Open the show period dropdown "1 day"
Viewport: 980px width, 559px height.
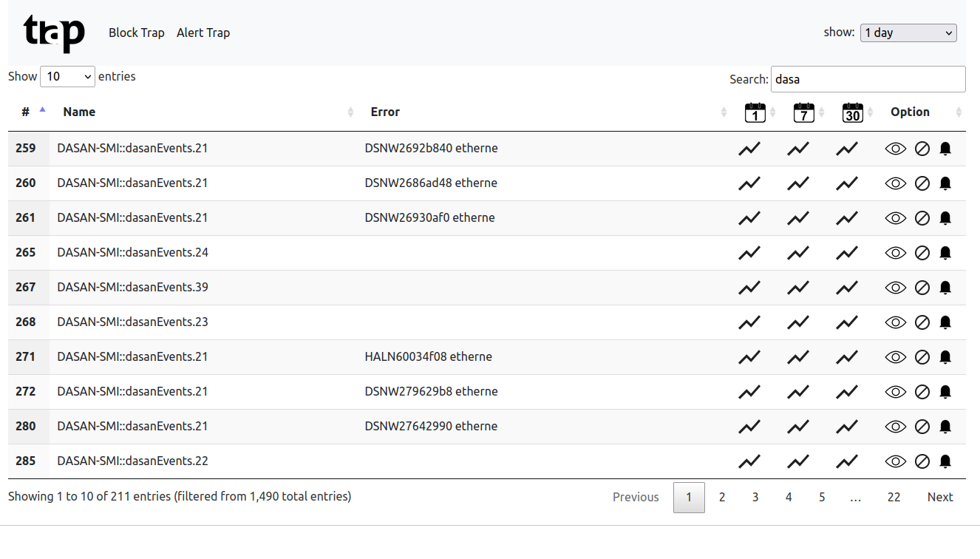(908, 33)
